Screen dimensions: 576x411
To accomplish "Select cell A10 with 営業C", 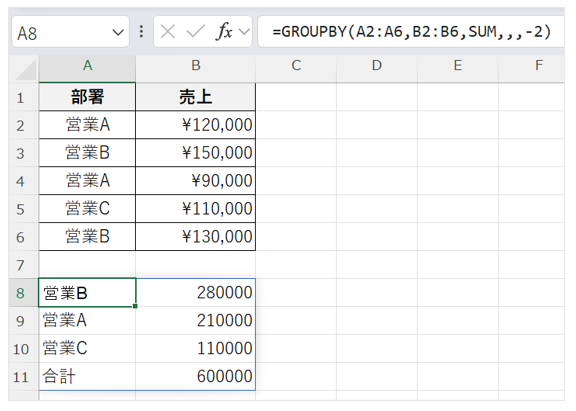I will (87, 349).
